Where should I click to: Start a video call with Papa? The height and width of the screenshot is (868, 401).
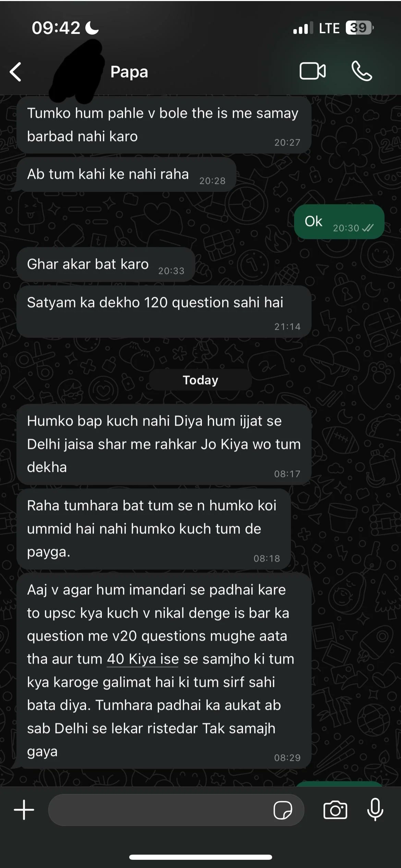(x=313, y=71)
